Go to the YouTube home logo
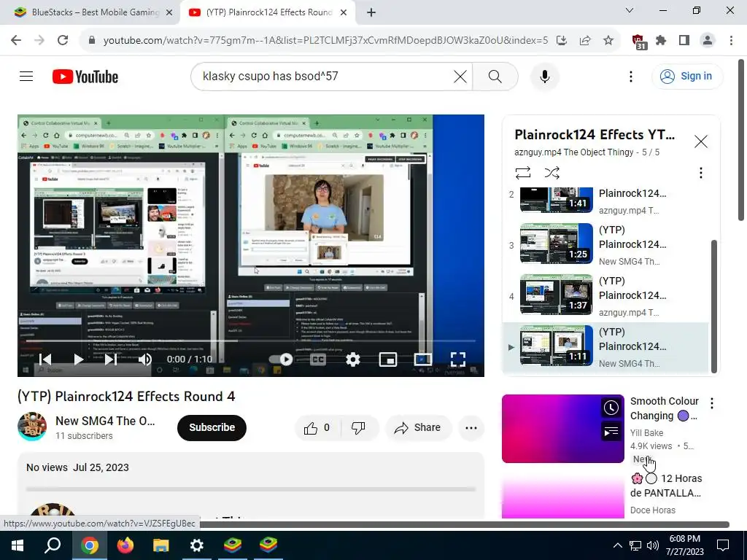This screenshot has height=560, width=747. tap(85, 77)
